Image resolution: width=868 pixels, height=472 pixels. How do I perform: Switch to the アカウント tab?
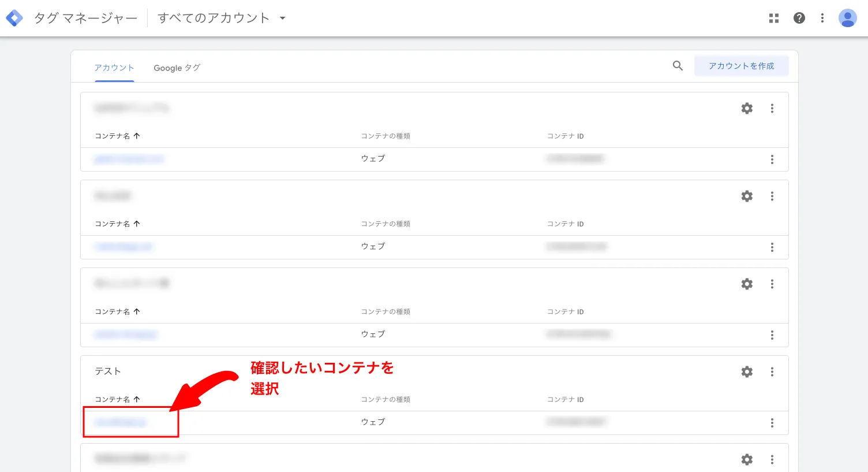tap(114, 68)
